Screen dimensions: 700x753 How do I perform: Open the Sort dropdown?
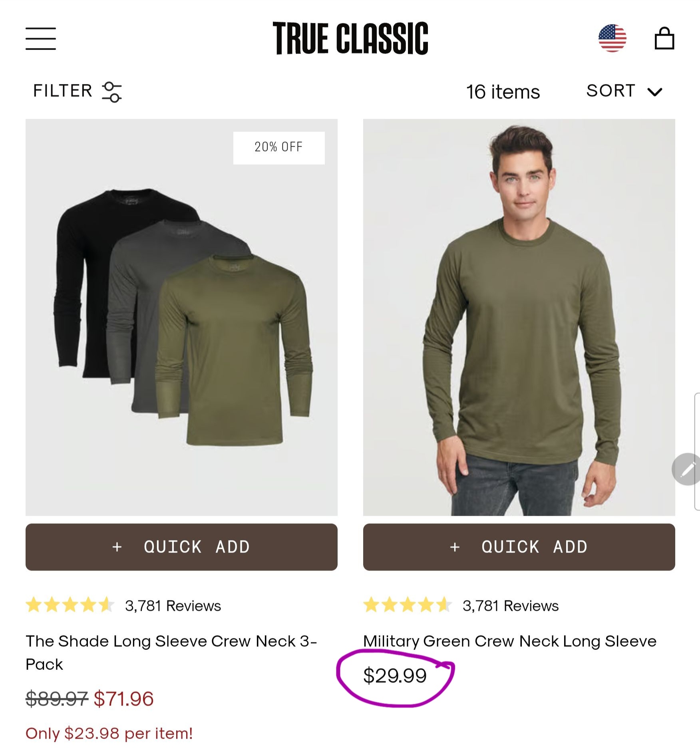[611, 91]
